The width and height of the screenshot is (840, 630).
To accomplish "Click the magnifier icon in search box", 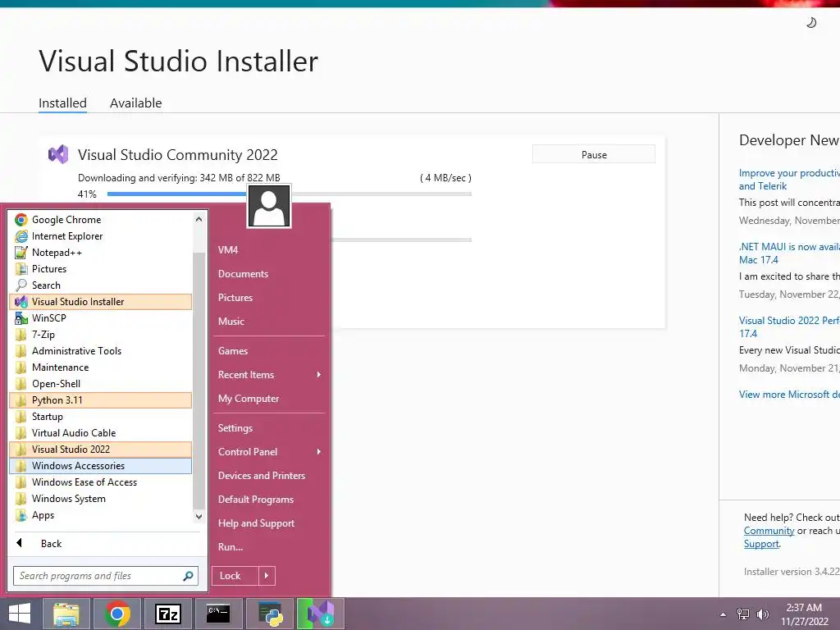I will (x=188, y=576).
